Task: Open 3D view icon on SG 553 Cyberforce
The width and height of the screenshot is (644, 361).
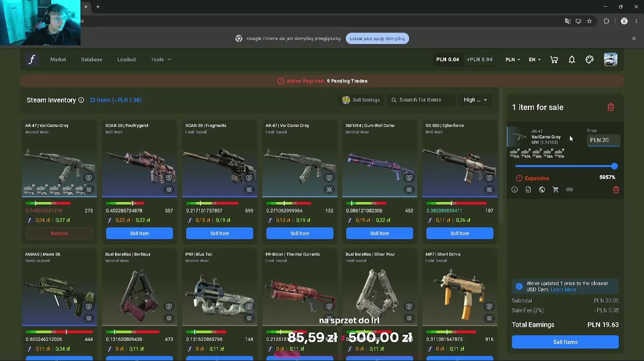Action: 489,190
